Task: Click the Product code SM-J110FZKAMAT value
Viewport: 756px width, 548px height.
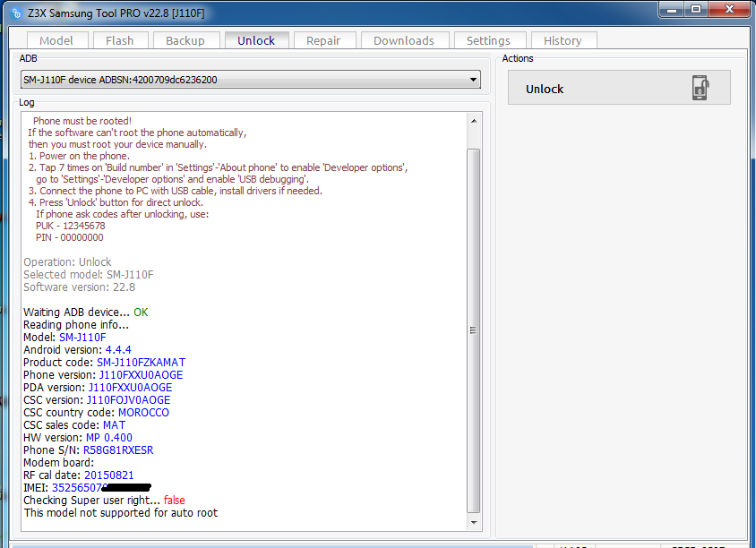Action: pos(141,363)
